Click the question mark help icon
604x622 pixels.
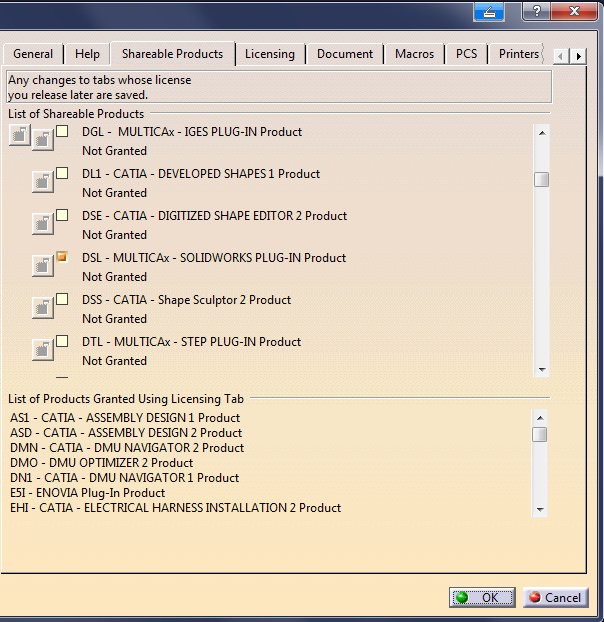(x=536, y=11)
